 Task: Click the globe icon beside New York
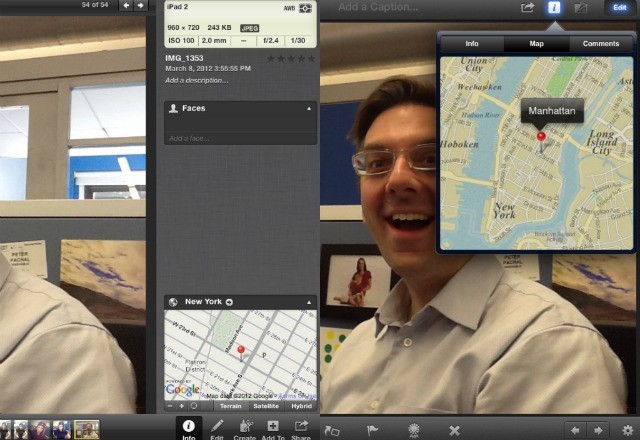point(173,302)
